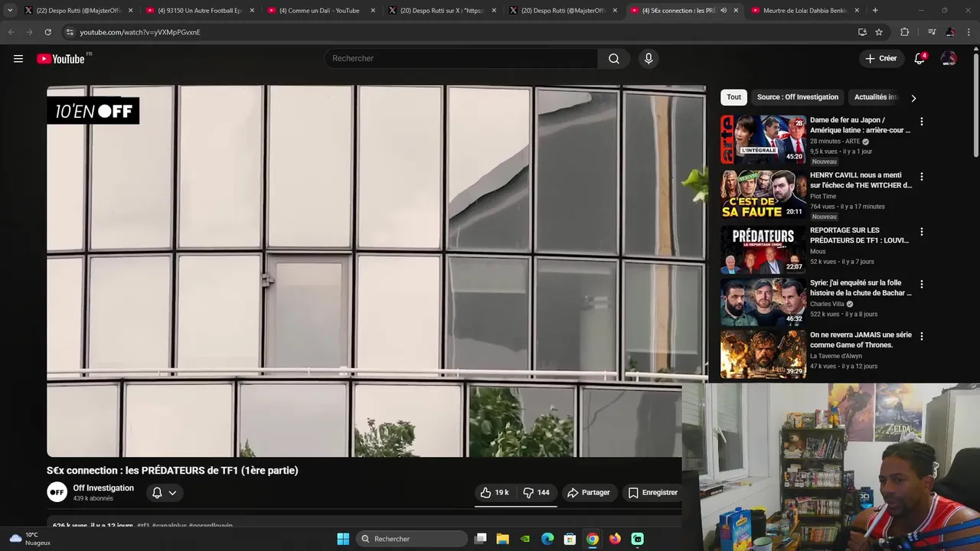Launch Microsoft Edge from the taskbar

[547, 539]
